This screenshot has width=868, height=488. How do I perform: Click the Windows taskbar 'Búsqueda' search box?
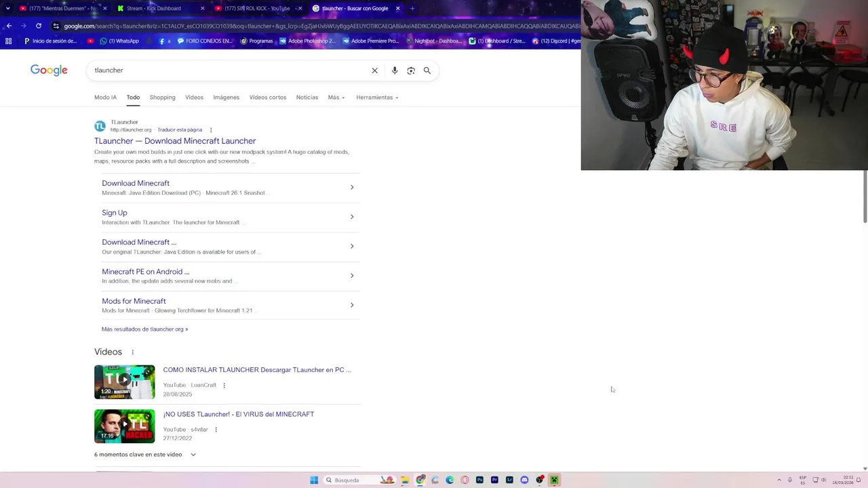coord(359,480)
